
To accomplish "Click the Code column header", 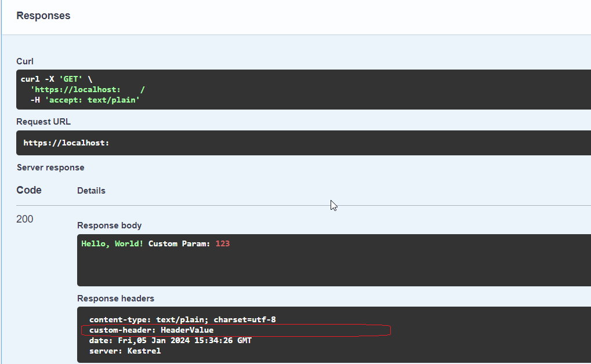I will 29,190.
